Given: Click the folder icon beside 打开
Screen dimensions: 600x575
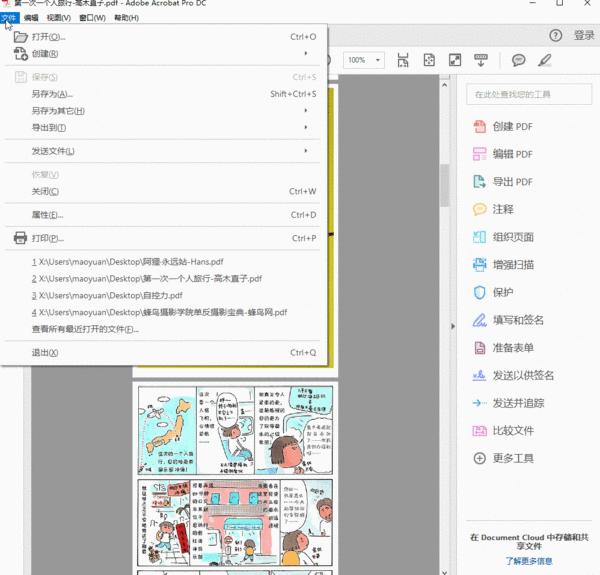Looking at the screenshot, I should pyautogui.click(x=21, y=37).
